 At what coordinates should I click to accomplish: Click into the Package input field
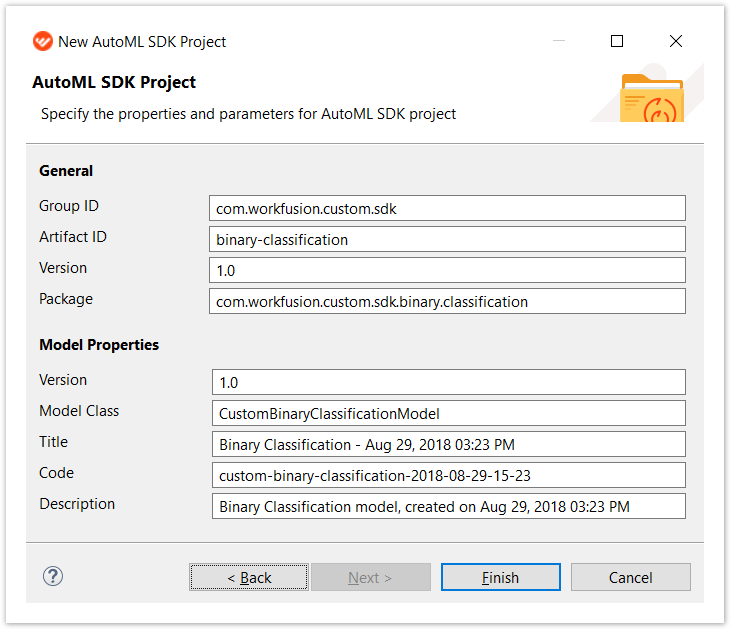pyautogui.click(x=447, y=301)
